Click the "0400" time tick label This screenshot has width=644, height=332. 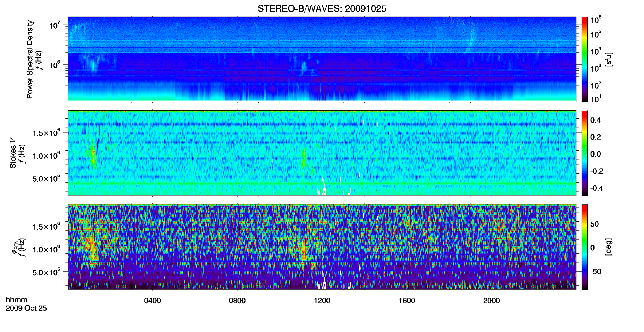coord(152,301)
